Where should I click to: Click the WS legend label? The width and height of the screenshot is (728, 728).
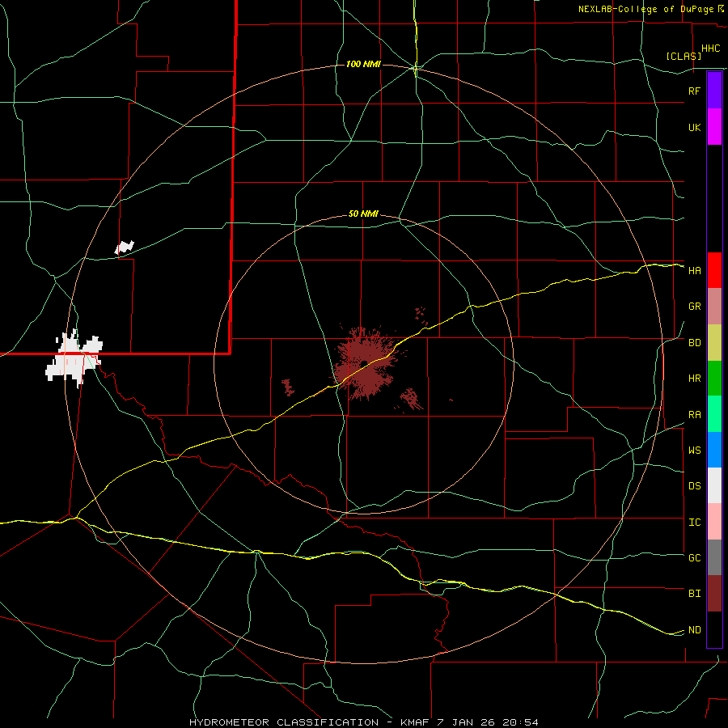click(694, 451)
